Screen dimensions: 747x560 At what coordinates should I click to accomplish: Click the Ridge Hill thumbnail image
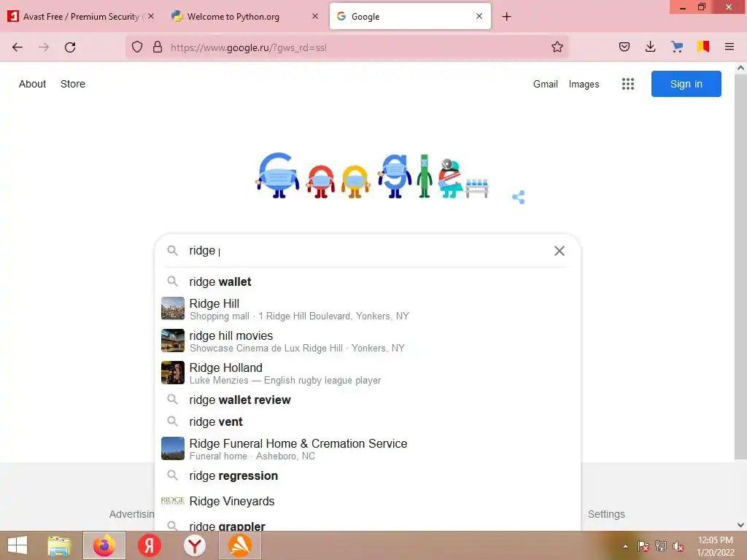(172, 308)
